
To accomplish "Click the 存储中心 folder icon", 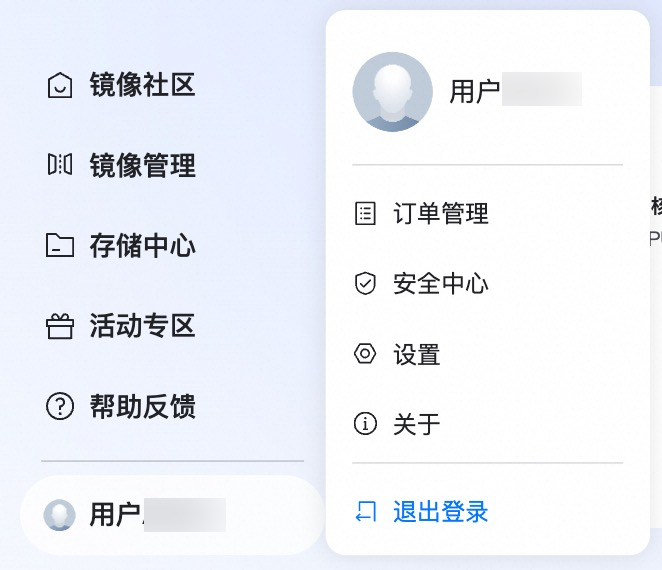I will click(x=60, y=245).
